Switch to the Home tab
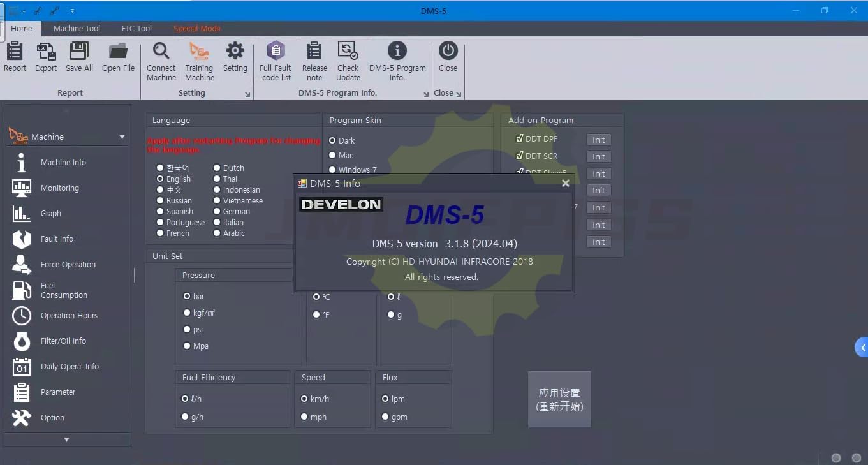This screenshot has width=868, height=465. pos(21,29)
